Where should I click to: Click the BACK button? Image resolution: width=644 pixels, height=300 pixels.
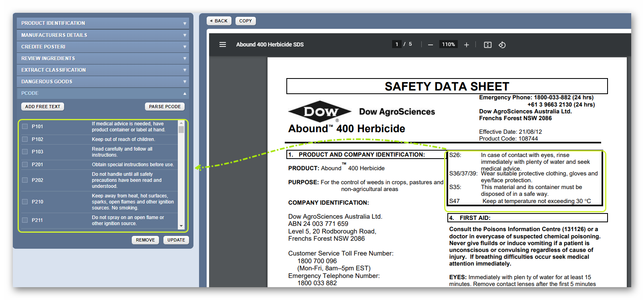pyautogui.click(x=219, y=21)
